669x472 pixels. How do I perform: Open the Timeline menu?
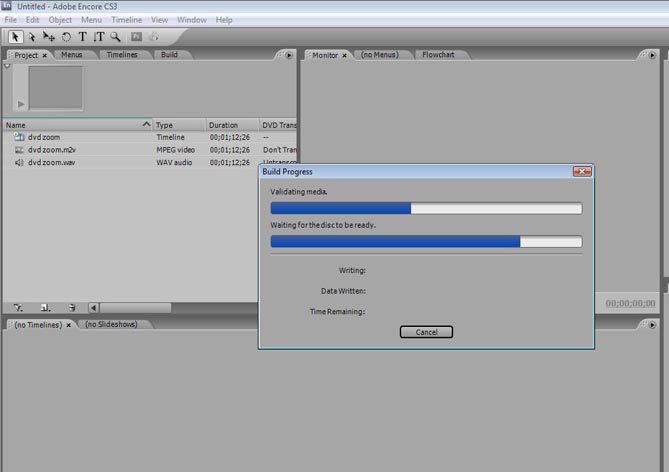(x=126, y=20)
